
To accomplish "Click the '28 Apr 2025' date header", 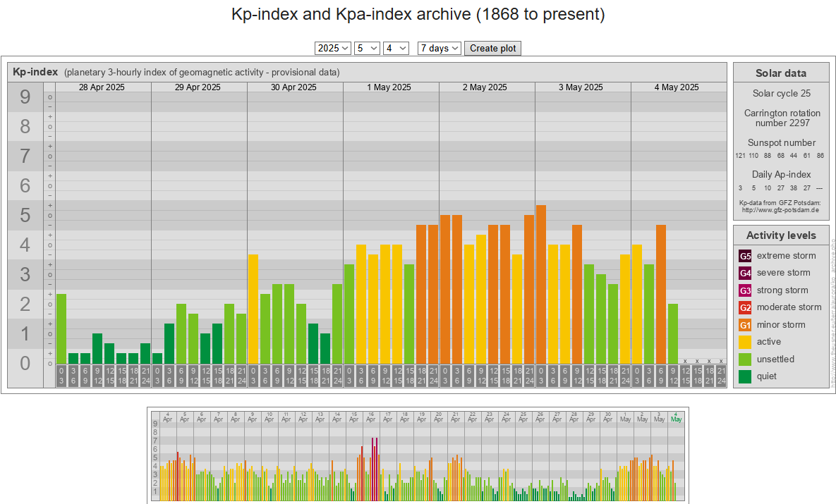I will [102, 87].
